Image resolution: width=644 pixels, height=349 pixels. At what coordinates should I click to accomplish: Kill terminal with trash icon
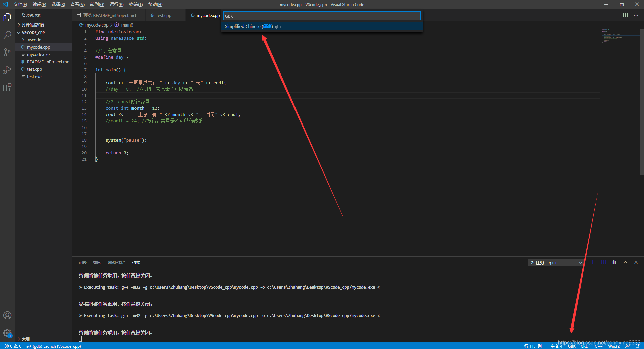pos(614,262)
